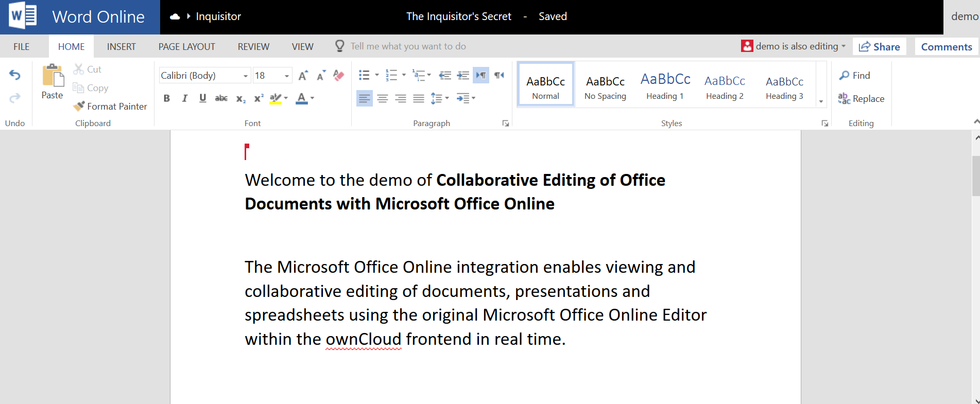Click the line spacing icon
The width and height of the screenshot is (980, 404).
click(436, 98)
